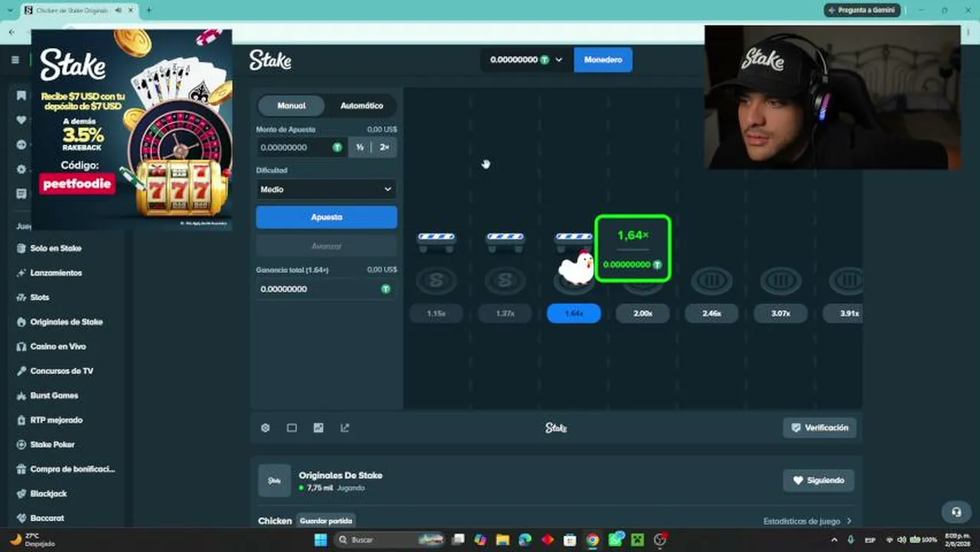
Task: Switch to the Manual betting tab
Action: click(x=291, y=106)
